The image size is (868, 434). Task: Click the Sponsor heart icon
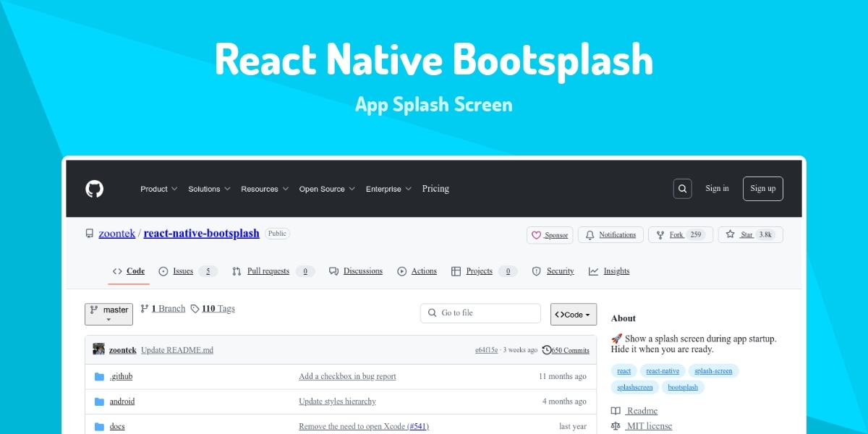click(537, 235)
